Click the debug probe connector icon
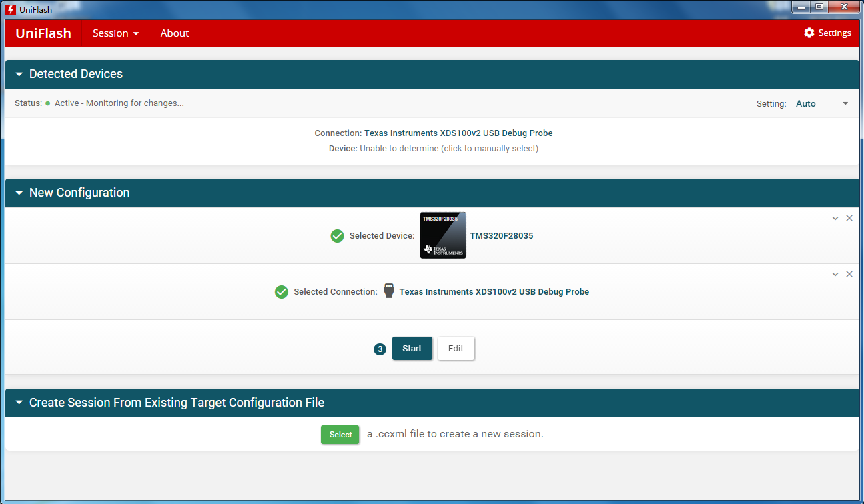This screenshot has width=864, height=504. [389, 291]
